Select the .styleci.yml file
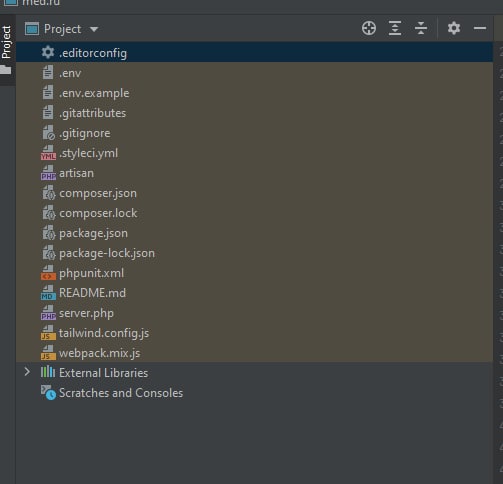The image size is (503, 484). 254,153
